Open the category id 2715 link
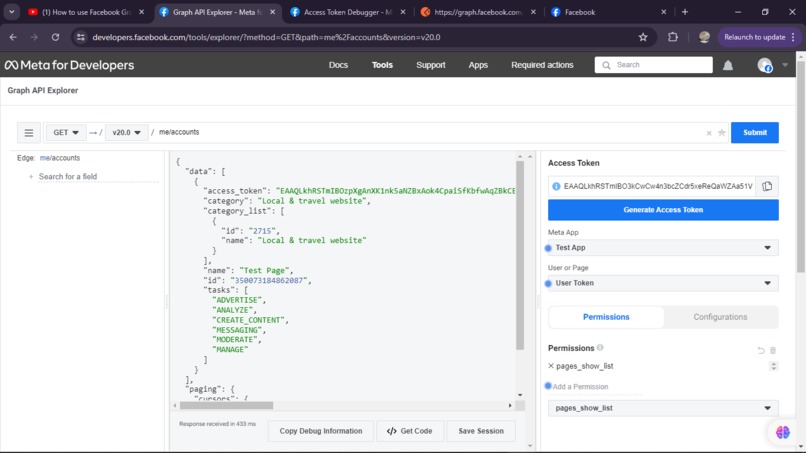This screenshot has height=453, width=806. pos(264,231)
